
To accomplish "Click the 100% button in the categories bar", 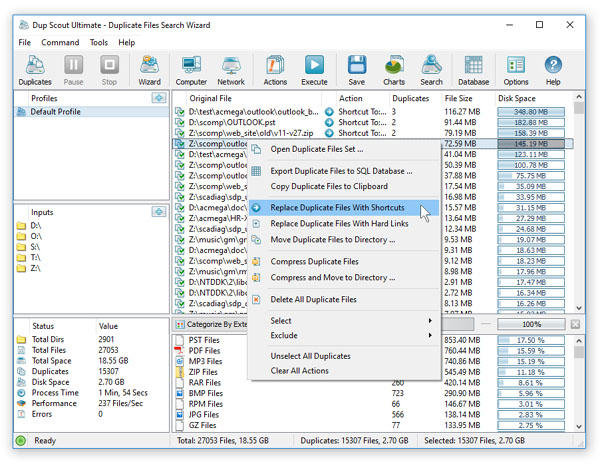I will point(532,325).
